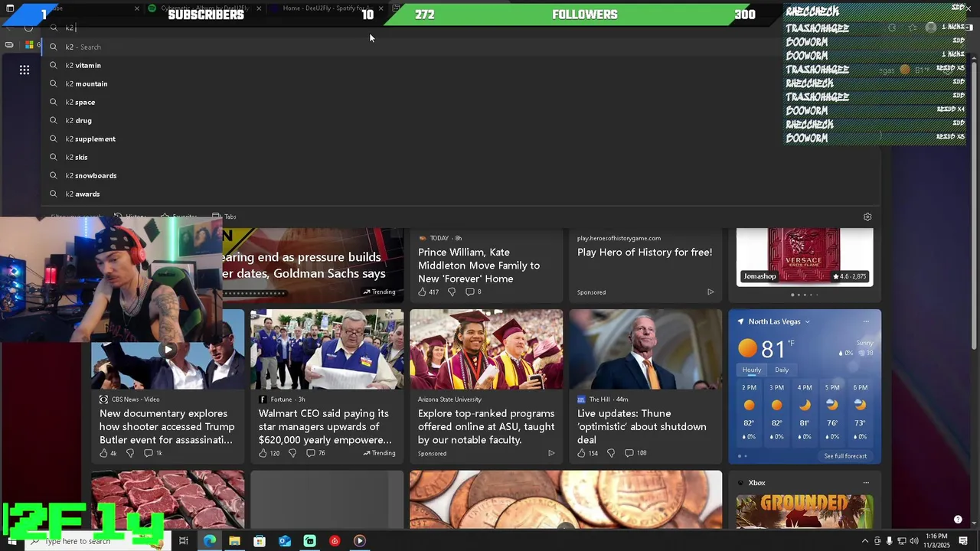The image size is (980, 551).
Task: Open Xbox card more options menu
Action: click(x=866, y=483)
